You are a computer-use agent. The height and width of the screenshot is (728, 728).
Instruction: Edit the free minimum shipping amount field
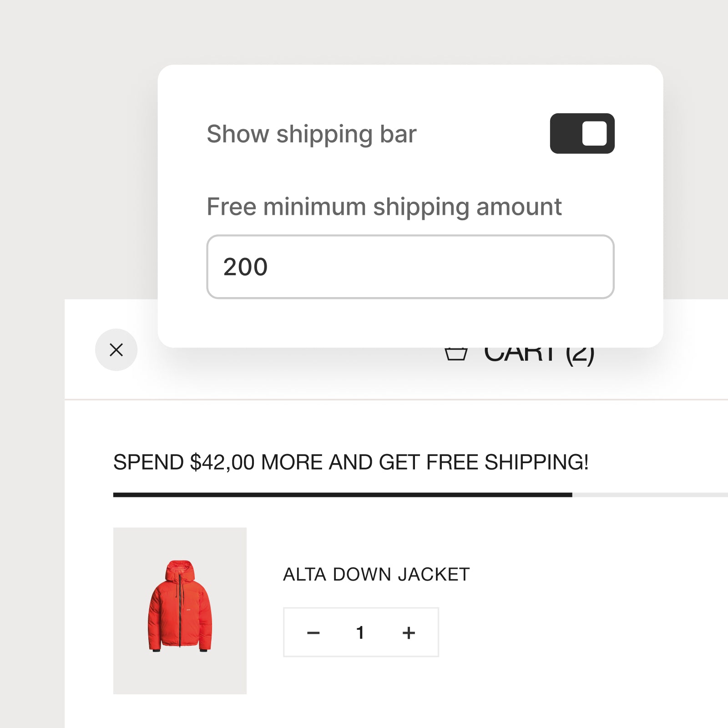[x=410, y=267]
